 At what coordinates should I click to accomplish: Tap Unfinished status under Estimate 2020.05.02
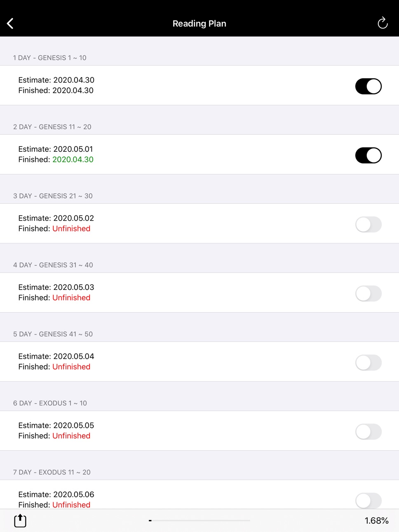71,228
